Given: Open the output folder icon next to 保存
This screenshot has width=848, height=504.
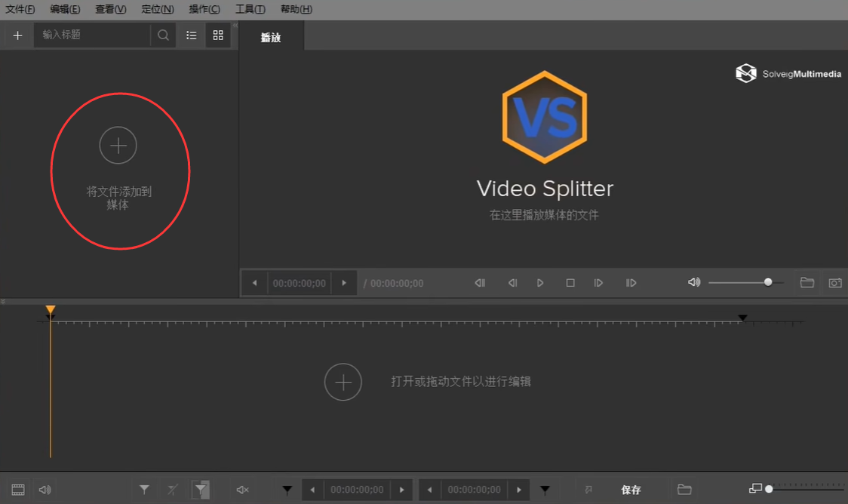Looking at the screenshot, I should [684, 490].
